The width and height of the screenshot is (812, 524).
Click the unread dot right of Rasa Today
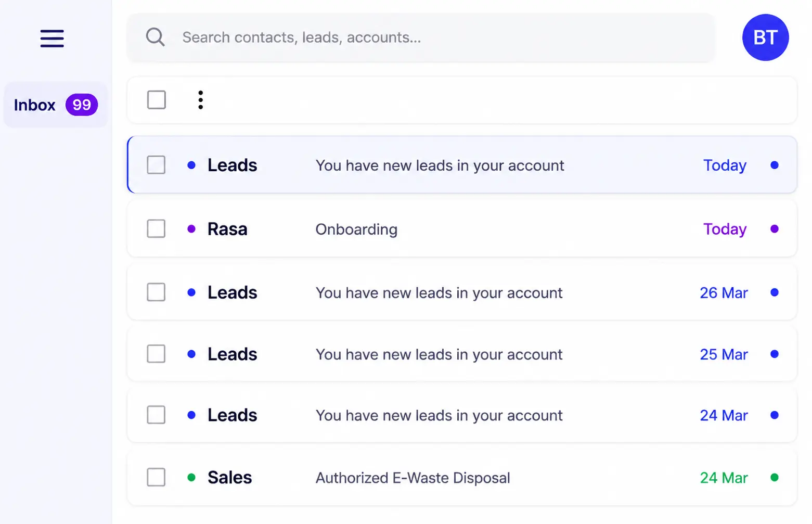point(774,229)
